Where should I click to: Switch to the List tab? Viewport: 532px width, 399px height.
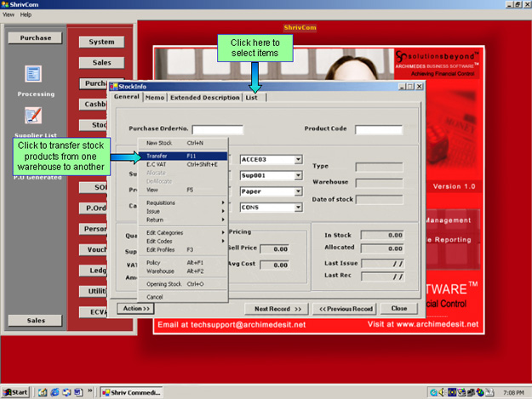255,98
